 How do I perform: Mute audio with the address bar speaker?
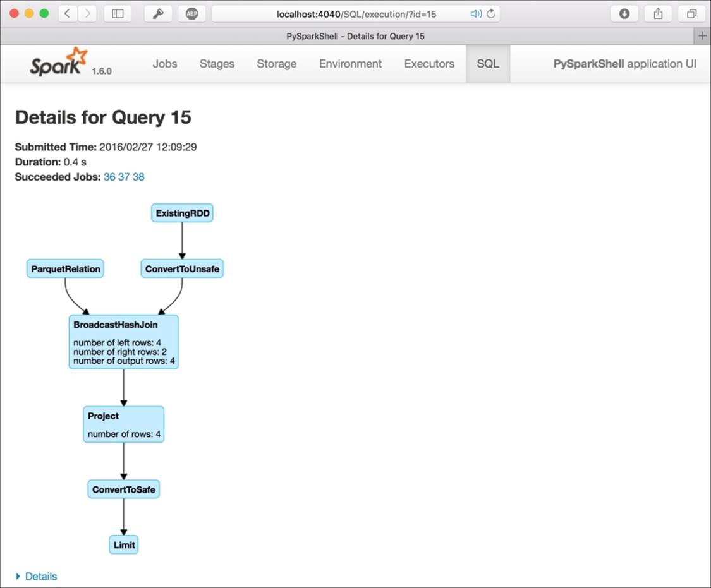(476, 13)
